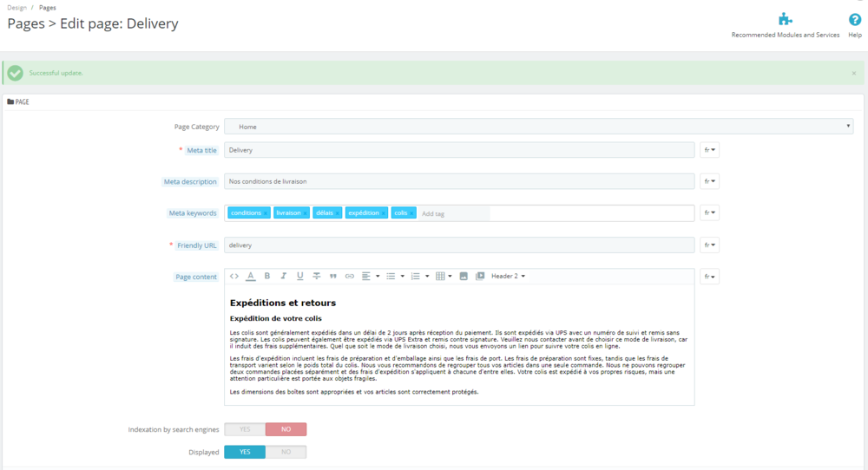This screenshot has width=868, height=470.
Task: Open the source code view in editor
Action: pos(234,276)
